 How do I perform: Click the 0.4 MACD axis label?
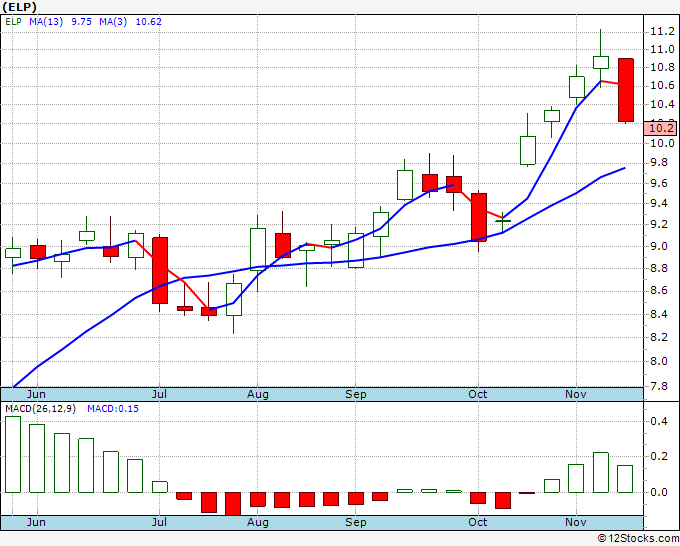pos(659,421)
